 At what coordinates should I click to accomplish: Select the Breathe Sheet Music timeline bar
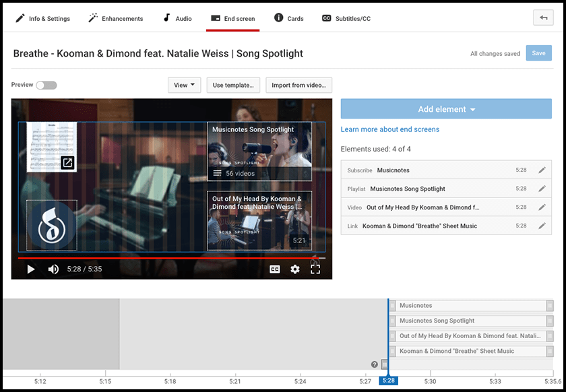pyautogui.click(x=471, y=351)
